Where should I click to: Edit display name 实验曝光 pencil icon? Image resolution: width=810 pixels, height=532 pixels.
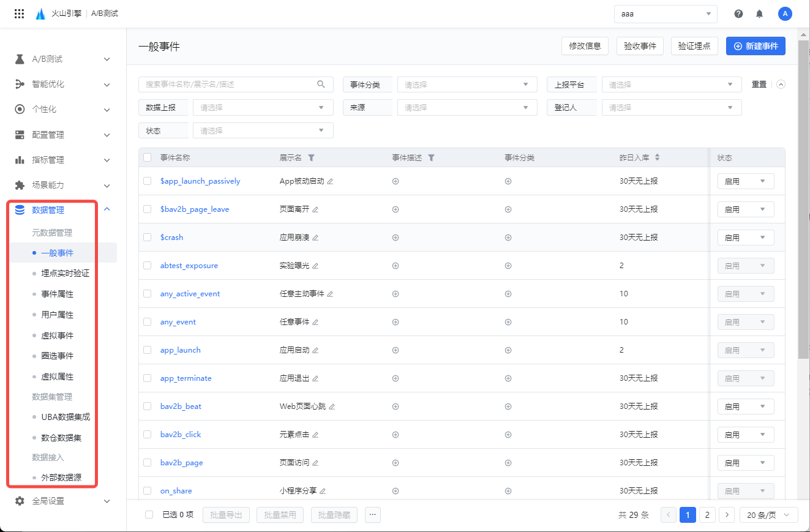point(315,266)
